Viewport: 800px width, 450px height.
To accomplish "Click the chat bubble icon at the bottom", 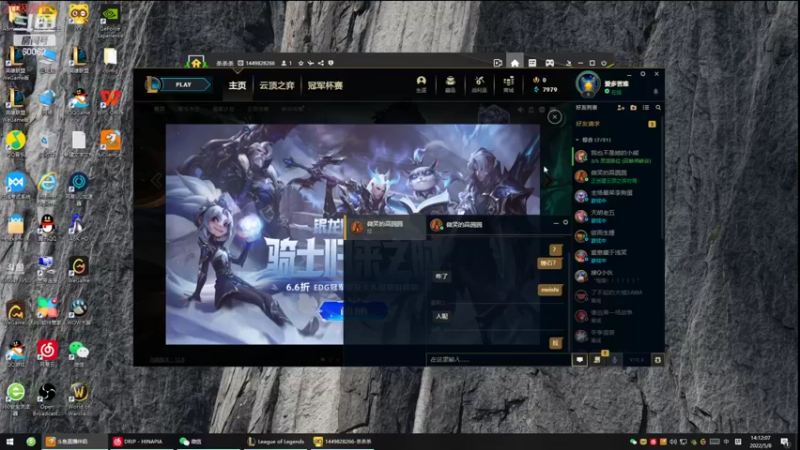I will point(580,360).
